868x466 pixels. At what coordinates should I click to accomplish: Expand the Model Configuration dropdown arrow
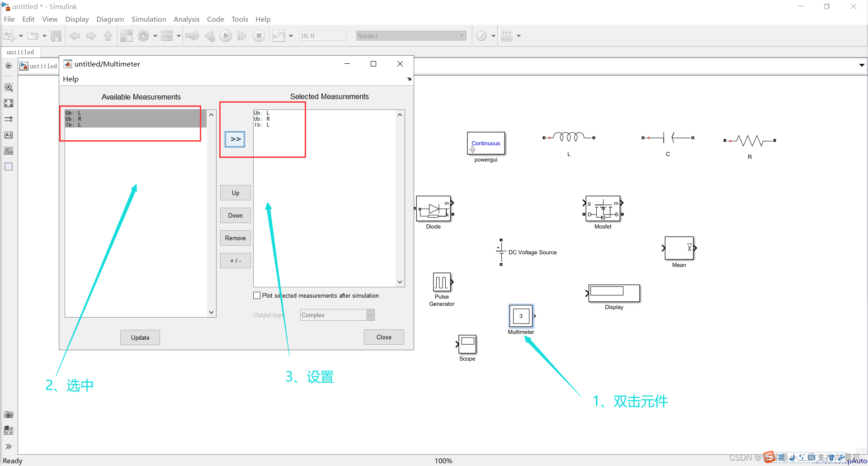click(x=155, y=36)
